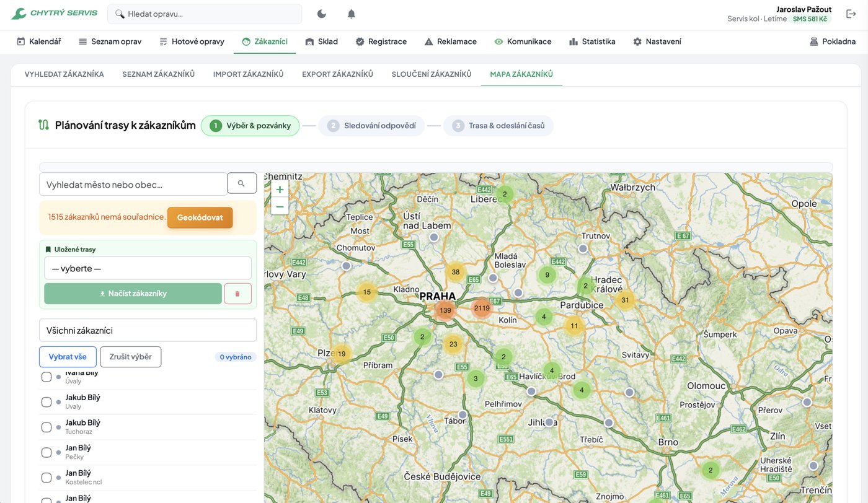The height and width of the screenshot is (503, 868).
Task: Log out using the exit icon
Action: click(x=851, y=14)
